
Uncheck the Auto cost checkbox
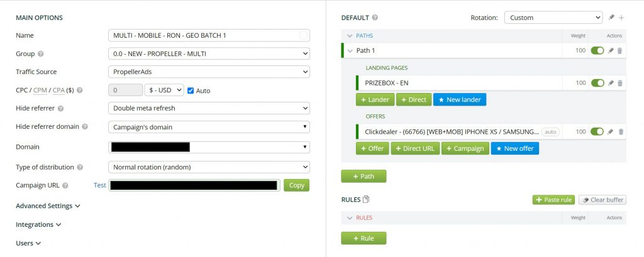point(191,90)
